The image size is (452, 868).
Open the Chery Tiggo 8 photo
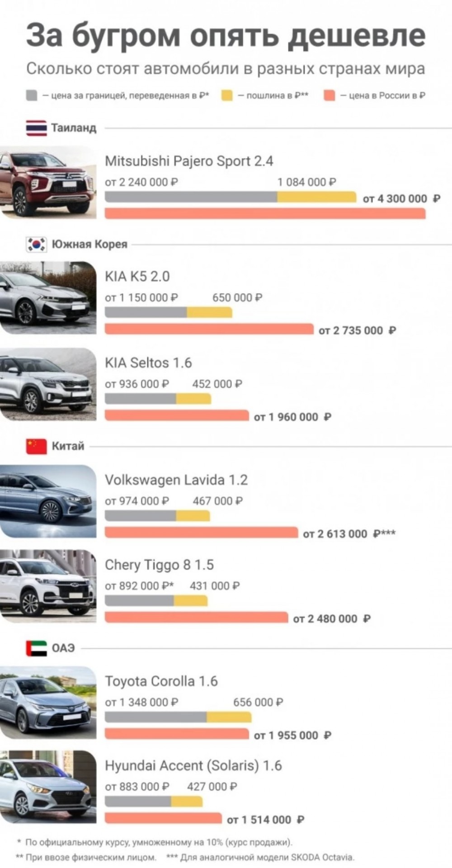(48, 586)
